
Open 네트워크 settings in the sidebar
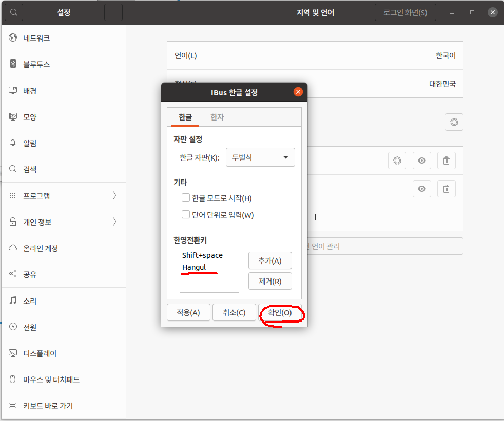(64, 38)
